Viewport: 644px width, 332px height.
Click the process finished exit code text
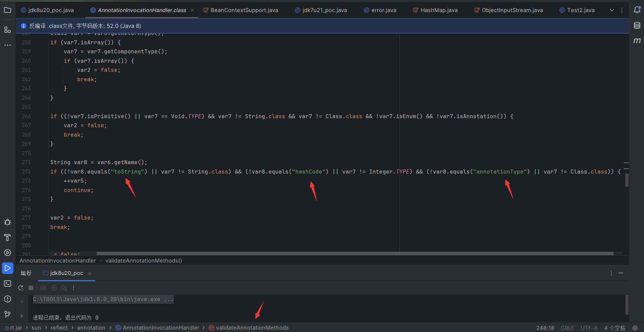point(66,318)
